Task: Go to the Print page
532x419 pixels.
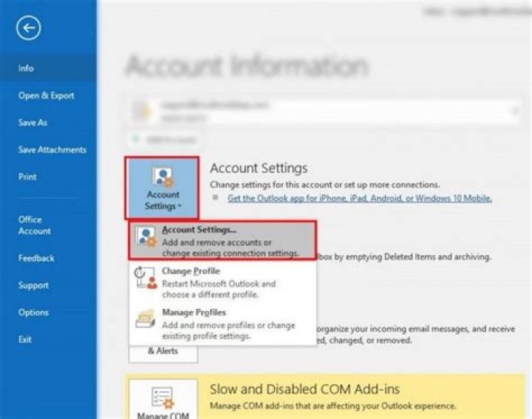Action: click(x=27, y=177)
